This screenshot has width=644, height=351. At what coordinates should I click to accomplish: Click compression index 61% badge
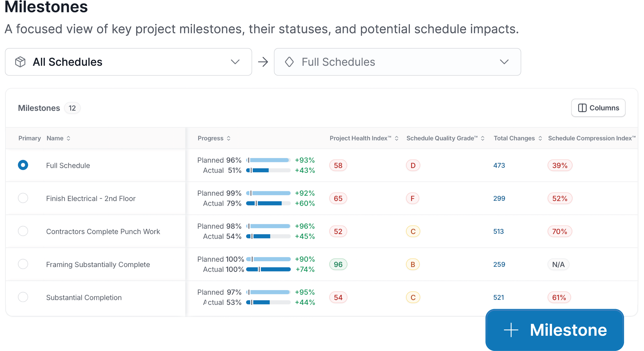(559, 297)
